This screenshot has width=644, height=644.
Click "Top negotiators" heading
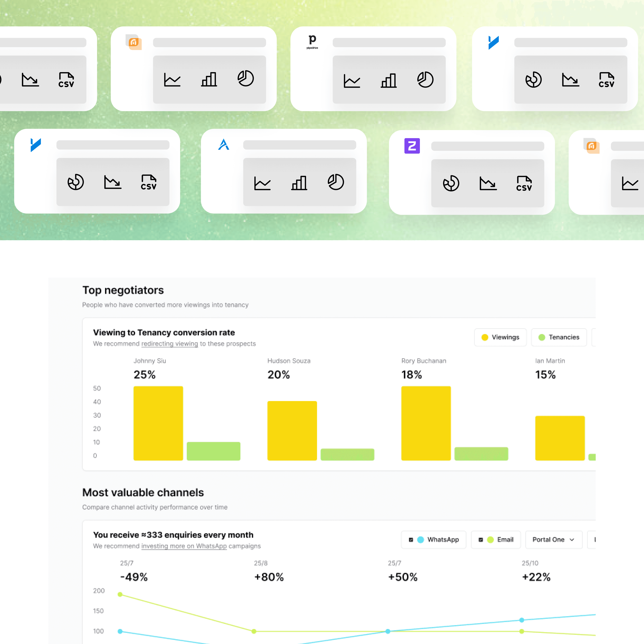[x=123, y=290]
